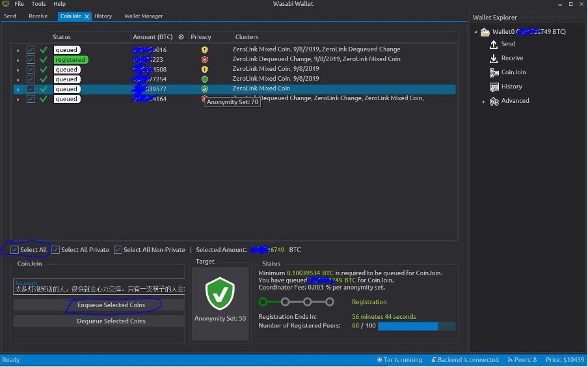Switch to the Receive tab
588x367 pixels.
click(x=38, y=16)
